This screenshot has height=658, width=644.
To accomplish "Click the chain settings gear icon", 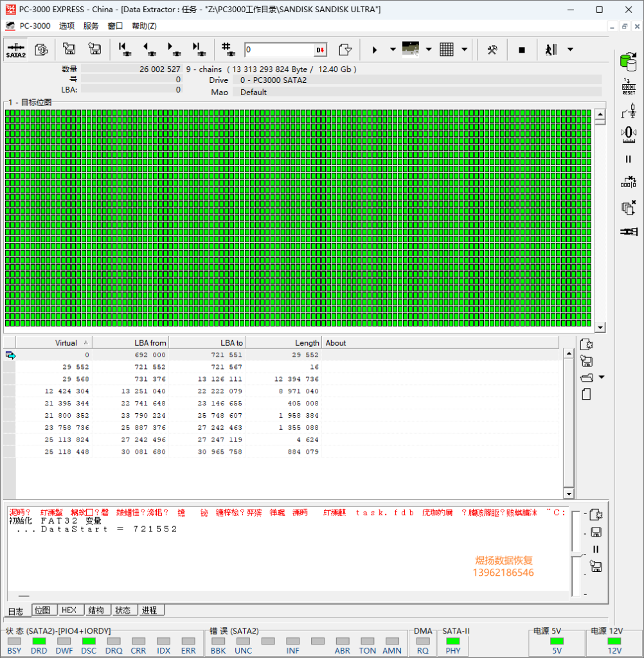I will 587,345.
